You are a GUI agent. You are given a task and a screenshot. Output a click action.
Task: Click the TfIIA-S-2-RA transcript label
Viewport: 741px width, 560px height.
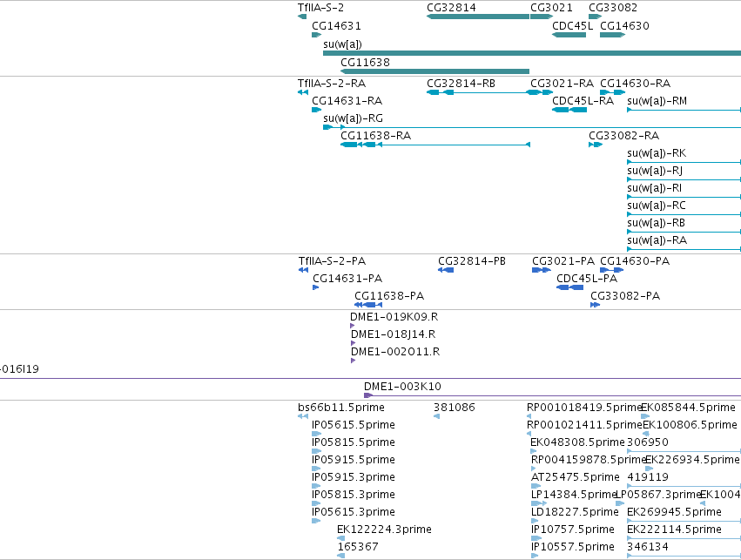coord(332,84)
